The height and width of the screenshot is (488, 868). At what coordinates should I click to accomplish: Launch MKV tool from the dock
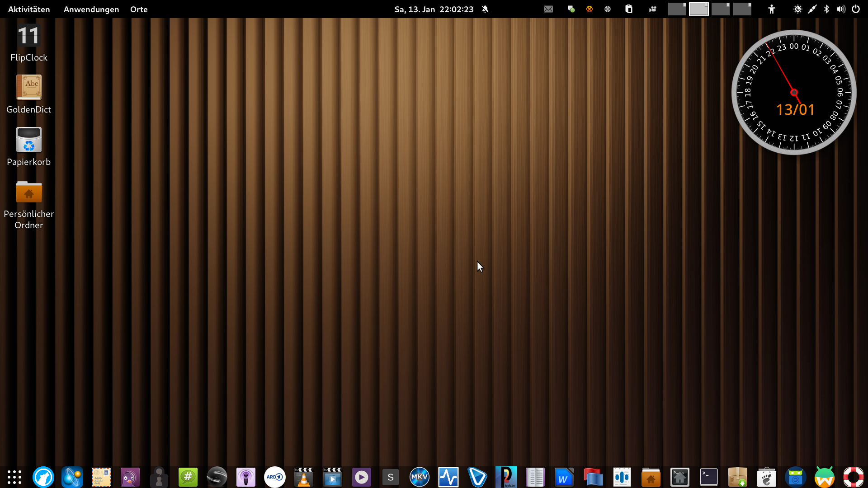coord(419,477)
